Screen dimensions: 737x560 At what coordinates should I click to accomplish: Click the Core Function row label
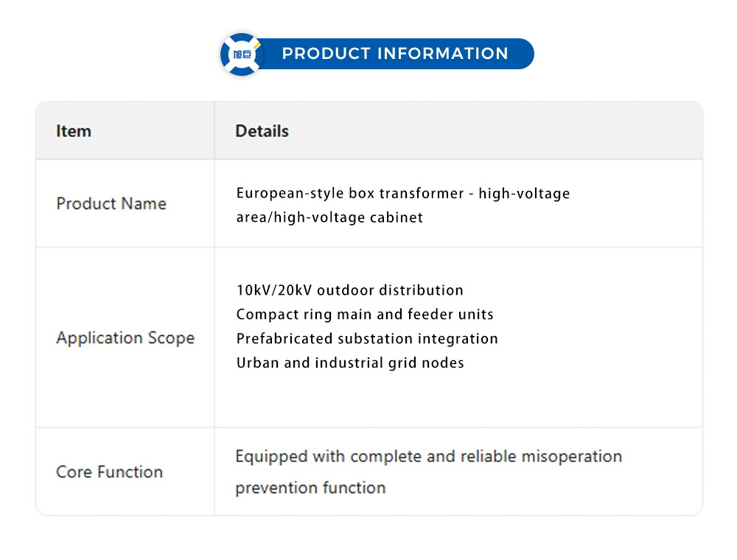pos(109,472)
